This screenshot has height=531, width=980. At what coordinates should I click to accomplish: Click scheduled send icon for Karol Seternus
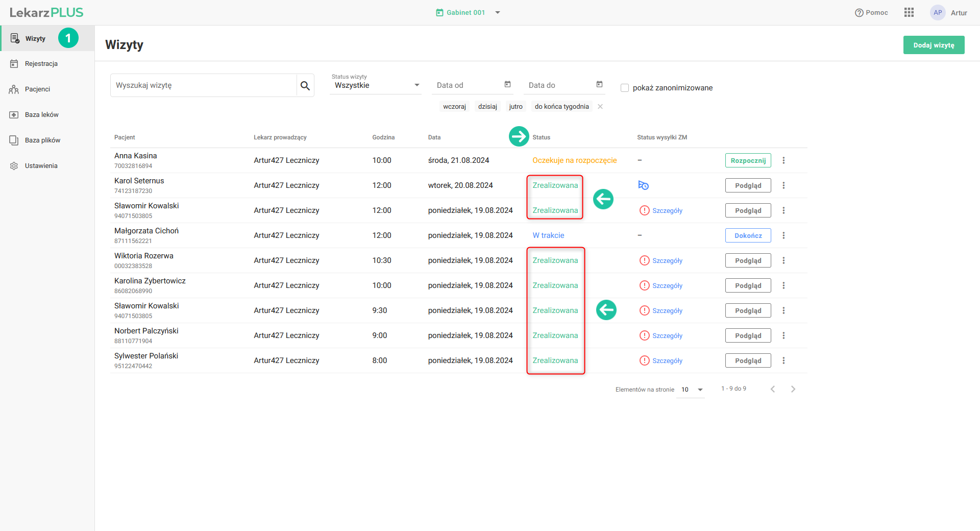tap(643, 185)
